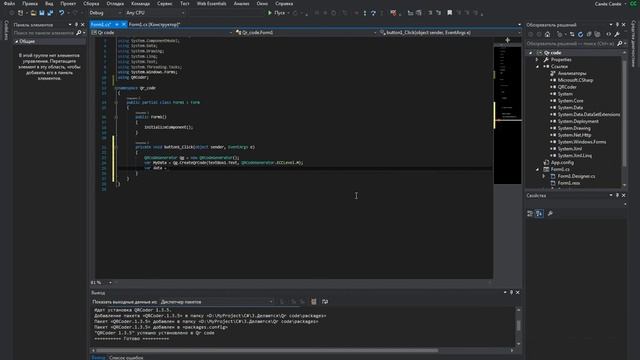Click the toolbox search field

point(44,33)
